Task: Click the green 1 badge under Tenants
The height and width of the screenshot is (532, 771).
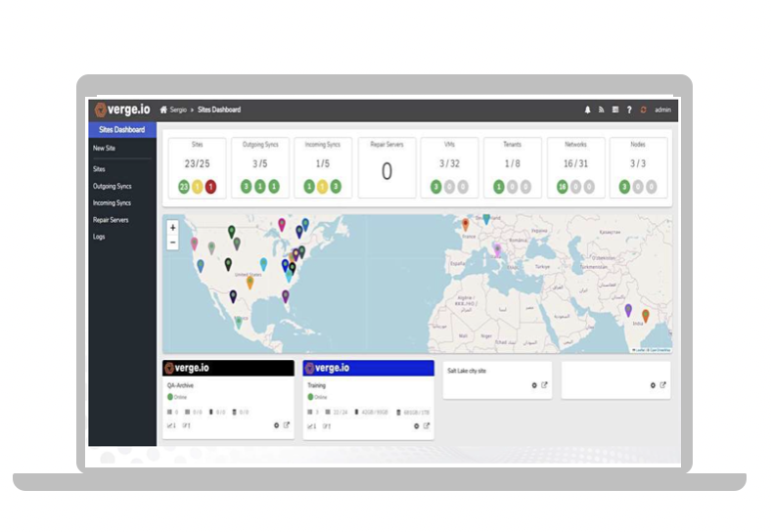Action: coord(499,187)
